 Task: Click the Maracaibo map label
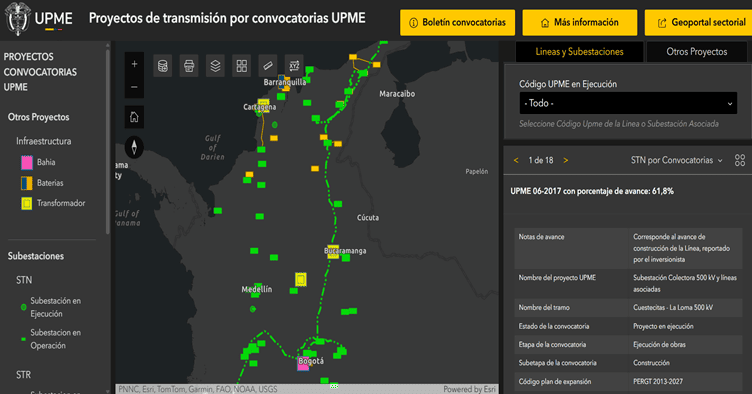(x=397, y=94)
